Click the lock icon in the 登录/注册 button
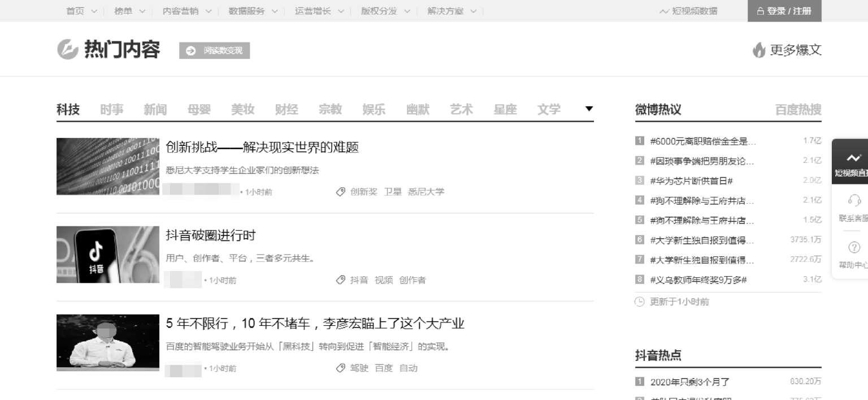This screenshot has height=400, width=868. (760, 11)
